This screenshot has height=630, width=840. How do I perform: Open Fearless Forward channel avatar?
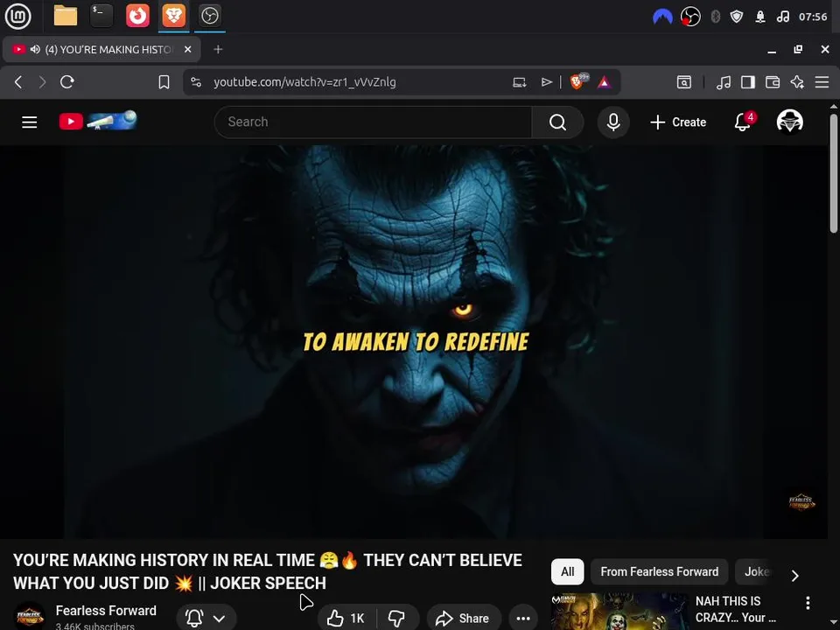point(30,617)
